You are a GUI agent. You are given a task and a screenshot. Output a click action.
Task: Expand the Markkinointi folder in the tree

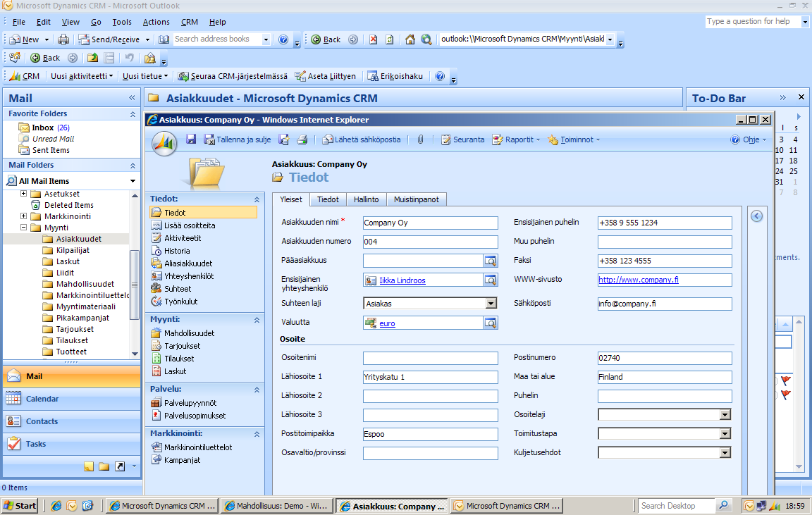pyautogui.click(x=23, y=216)
